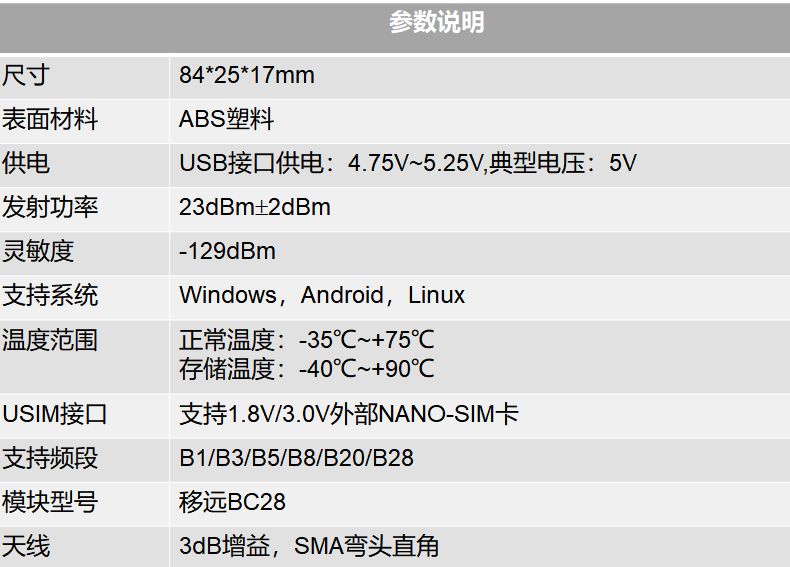Viewport: 790px width, 567px height.
Task: Select the 灵敏度 label cell
Action: click(x=38, y=251)
